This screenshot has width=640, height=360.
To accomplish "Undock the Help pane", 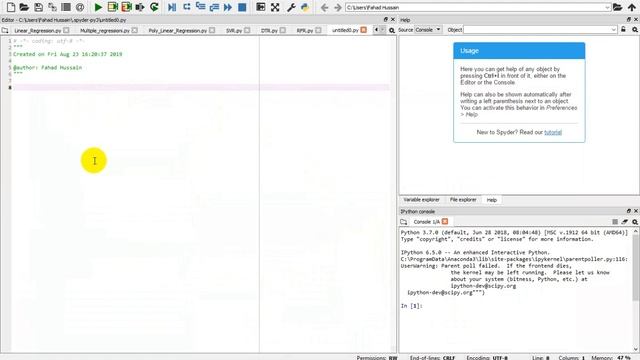I will (x=629, y=19).
